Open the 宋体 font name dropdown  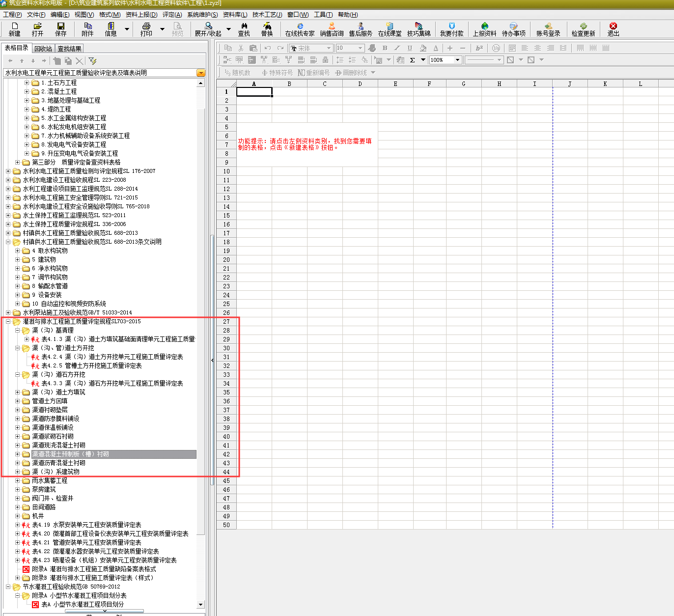click(329, 48)
